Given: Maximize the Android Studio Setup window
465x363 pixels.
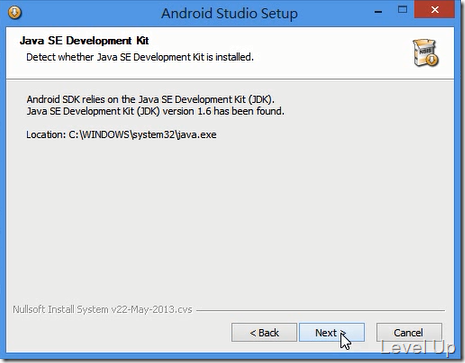Looking at the screenshot, I should click(402, 10).
